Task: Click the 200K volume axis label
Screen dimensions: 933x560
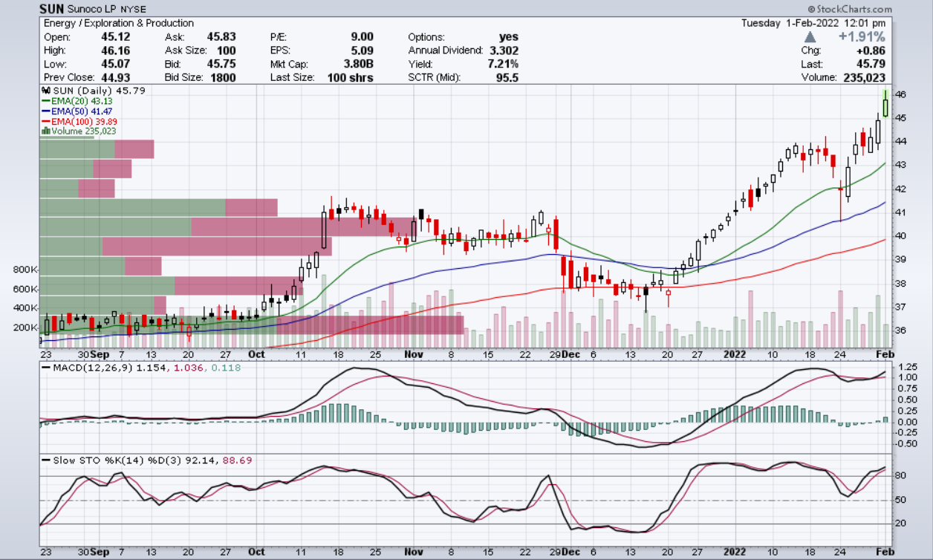Action: click(x=26, y=328)
